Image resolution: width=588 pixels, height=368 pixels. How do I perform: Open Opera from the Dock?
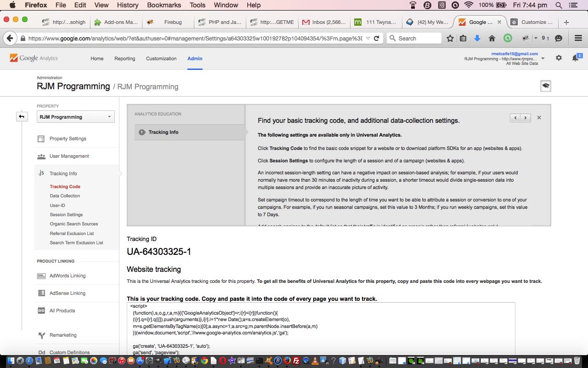click(223, 361)
